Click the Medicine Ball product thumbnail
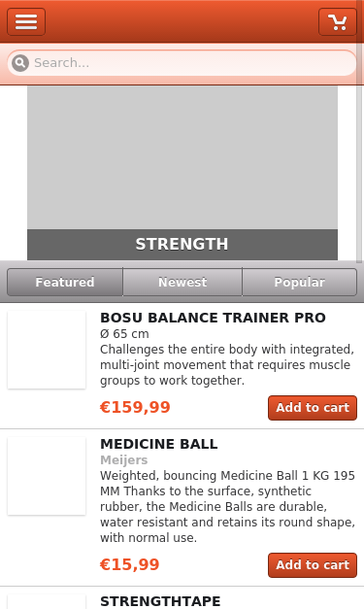The height and width of the screenshot is (609, 364). (x=47, y=476)
